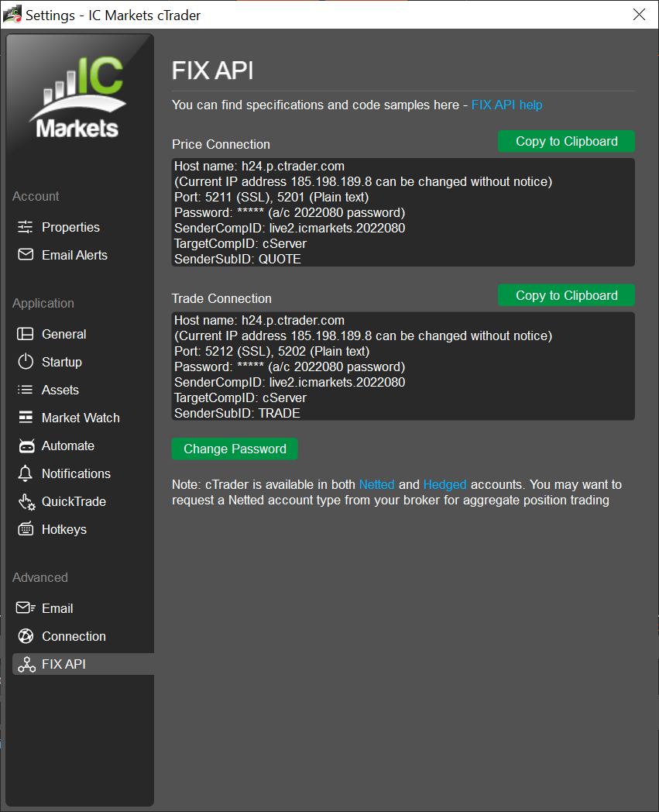This screenshot has width=659, height=812.
Task: Click Trade Connection IP address line
Action: 363,335
